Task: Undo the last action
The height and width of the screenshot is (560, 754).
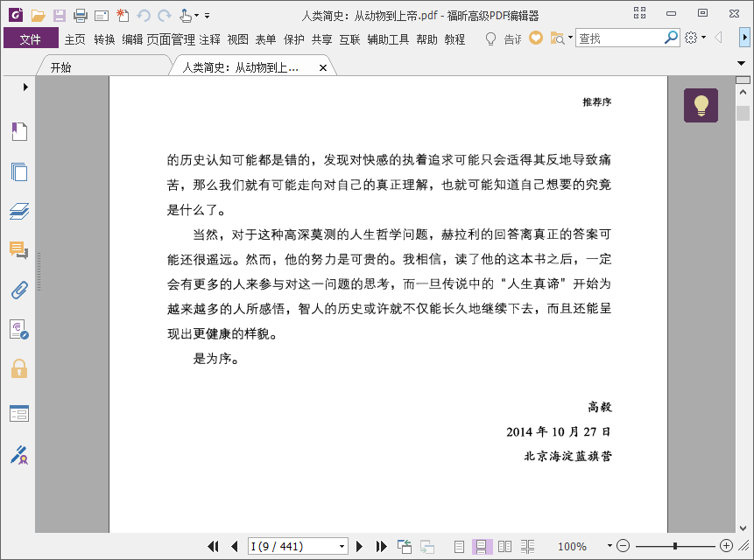Action: point(144,16)
